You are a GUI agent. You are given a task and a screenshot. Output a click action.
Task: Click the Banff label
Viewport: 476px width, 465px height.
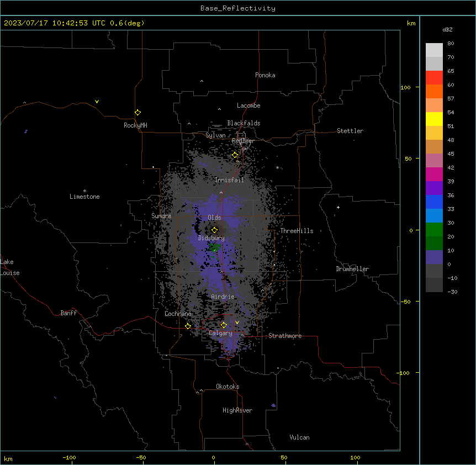click(68, 313)
